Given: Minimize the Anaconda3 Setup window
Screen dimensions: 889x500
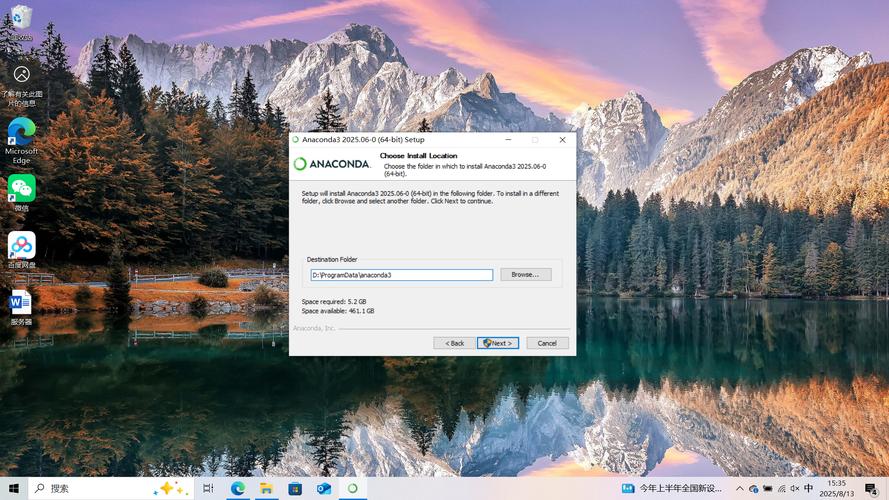Looking at the screenshot, I should (509, 139).
